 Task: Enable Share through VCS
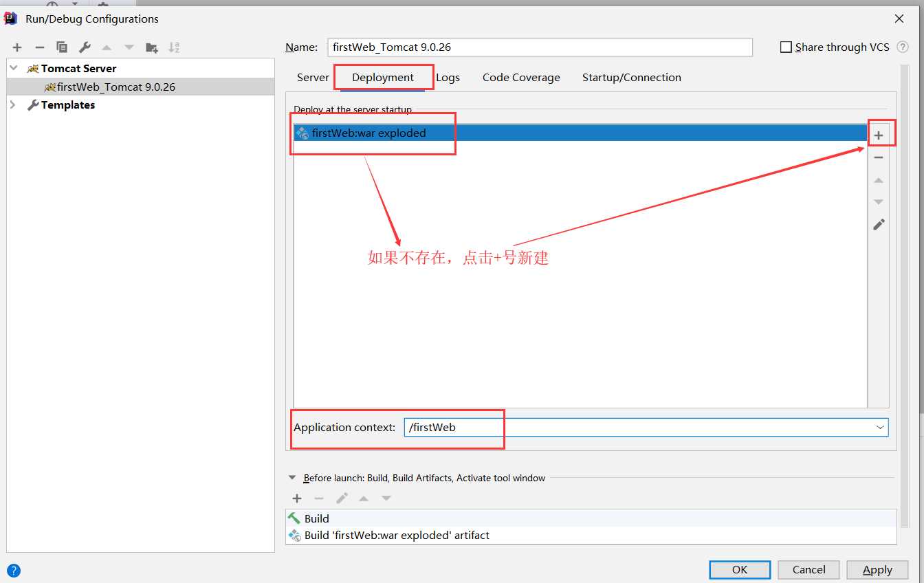click(786, 47)
